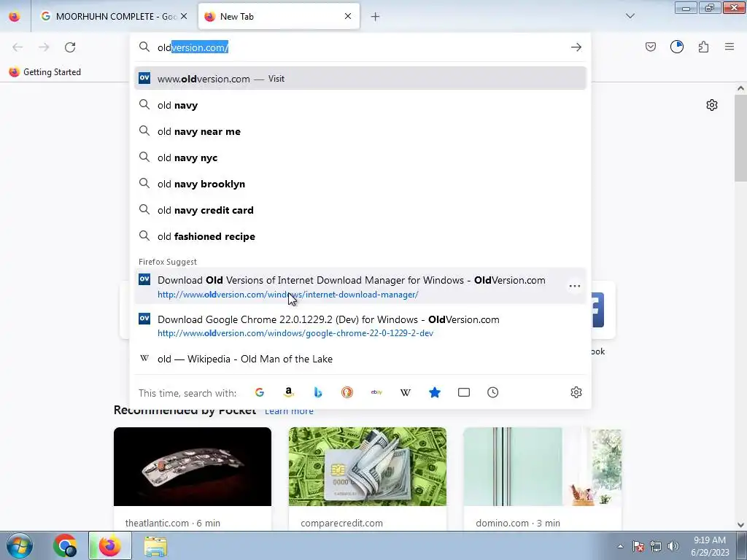
Task: Click into the address bar text field
Action: pos(360,47)
